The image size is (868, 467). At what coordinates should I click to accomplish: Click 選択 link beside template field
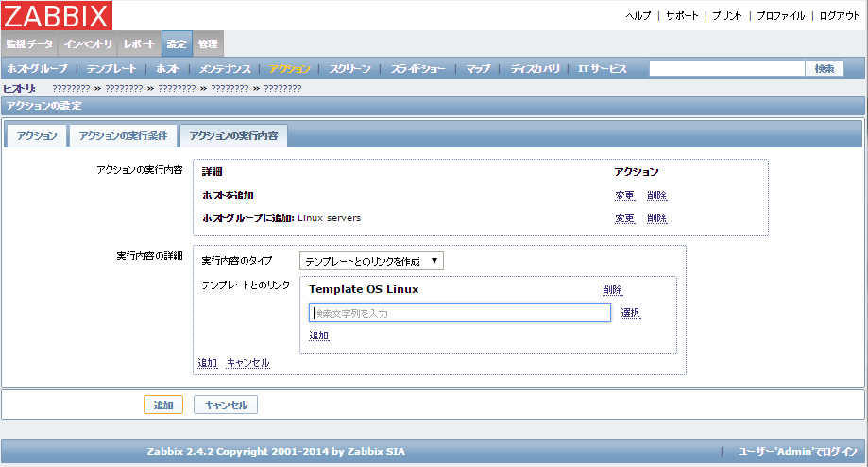point(631,313)
